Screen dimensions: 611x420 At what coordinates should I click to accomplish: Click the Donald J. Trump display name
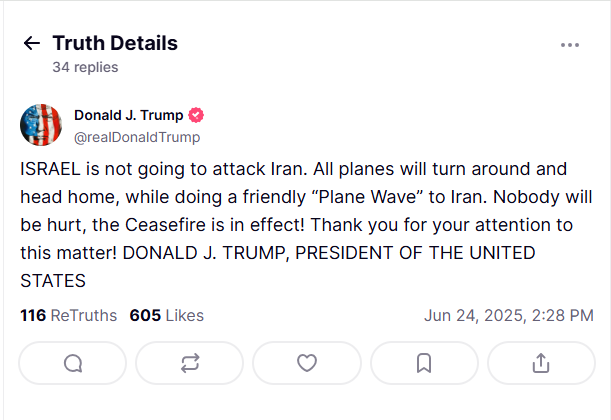point(129,115)
